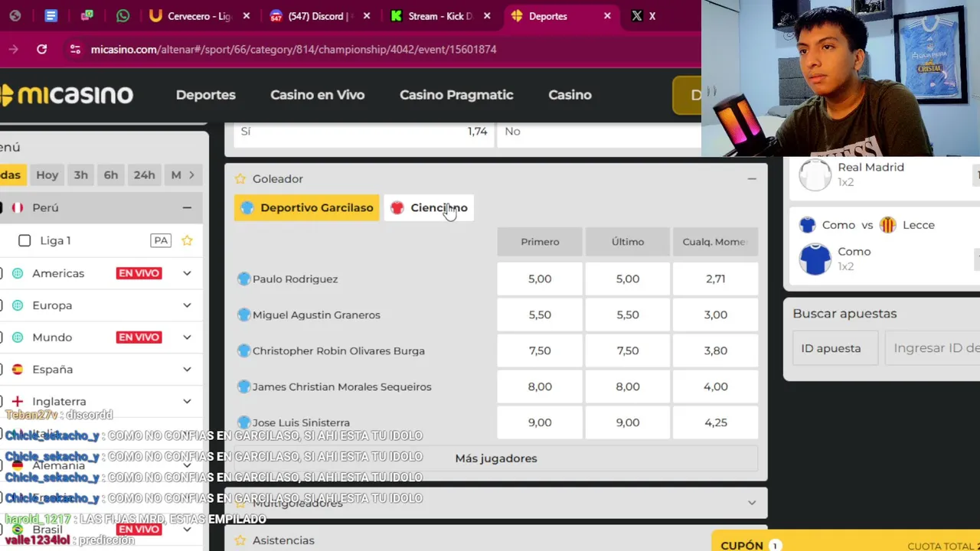This screenshot has width=980, height=551.
Task: Expand the Mundo category
Action: (x=187, y=337)
